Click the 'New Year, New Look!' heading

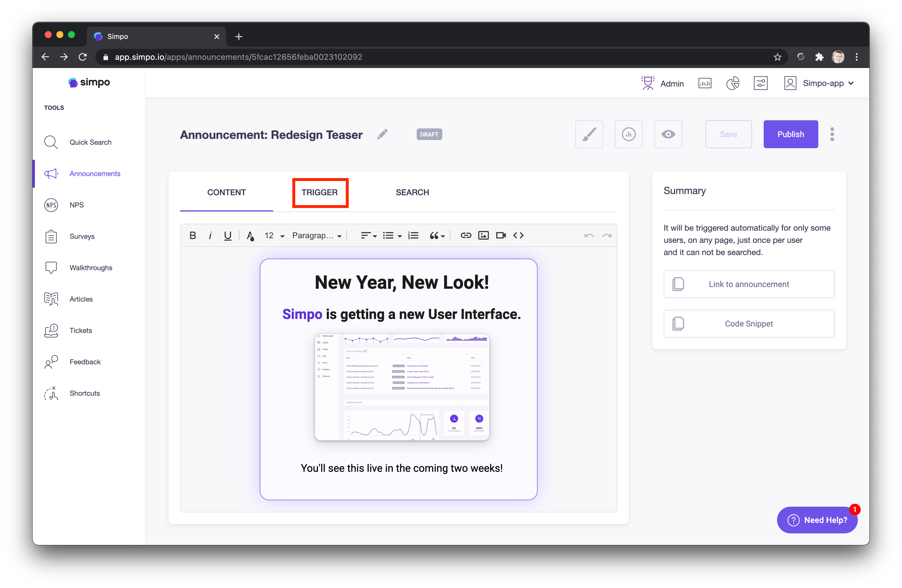click(402, 282)
